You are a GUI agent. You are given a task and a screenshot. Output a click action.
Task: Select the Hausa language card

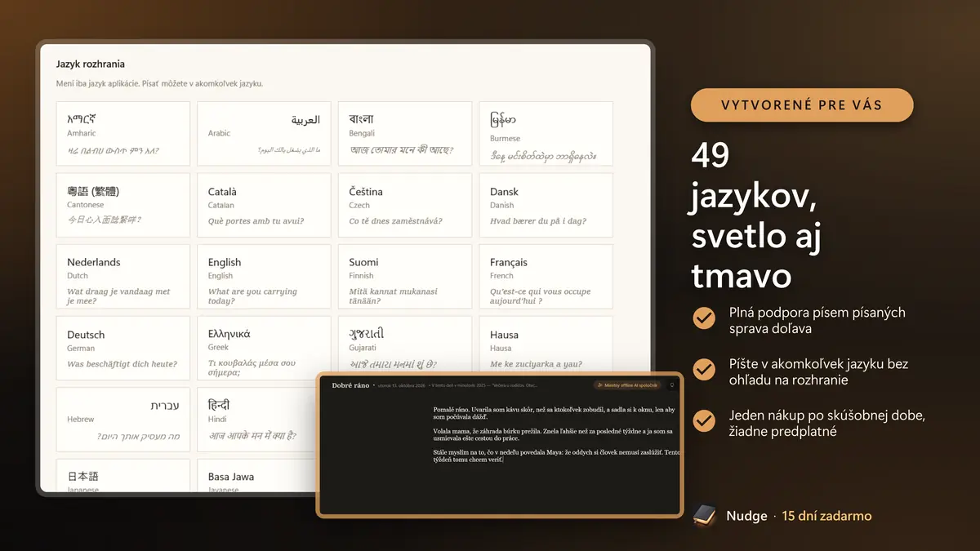click(546, 349)
